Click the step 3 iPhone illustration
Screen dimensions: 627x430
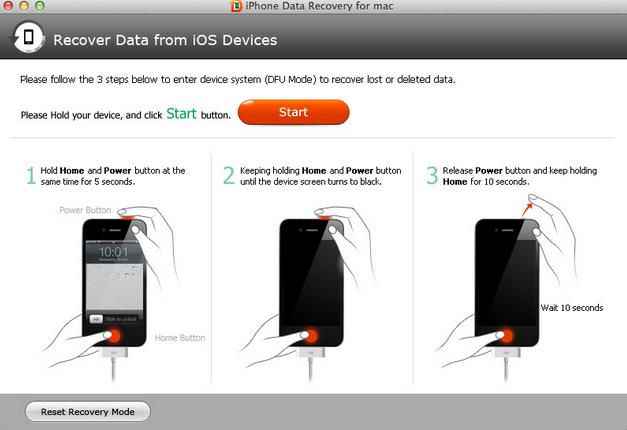(x=507, y=282)
